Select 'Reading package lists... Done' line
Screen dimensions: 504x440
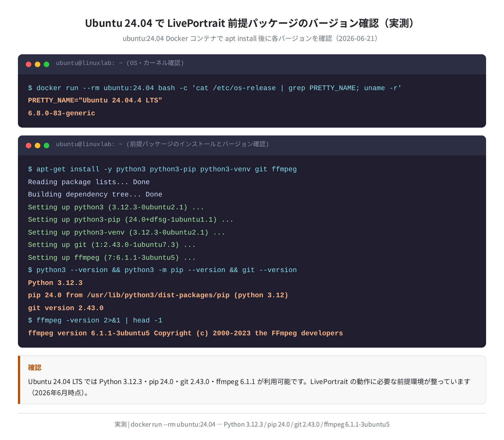pyautogui.click(x=89, y=182)
